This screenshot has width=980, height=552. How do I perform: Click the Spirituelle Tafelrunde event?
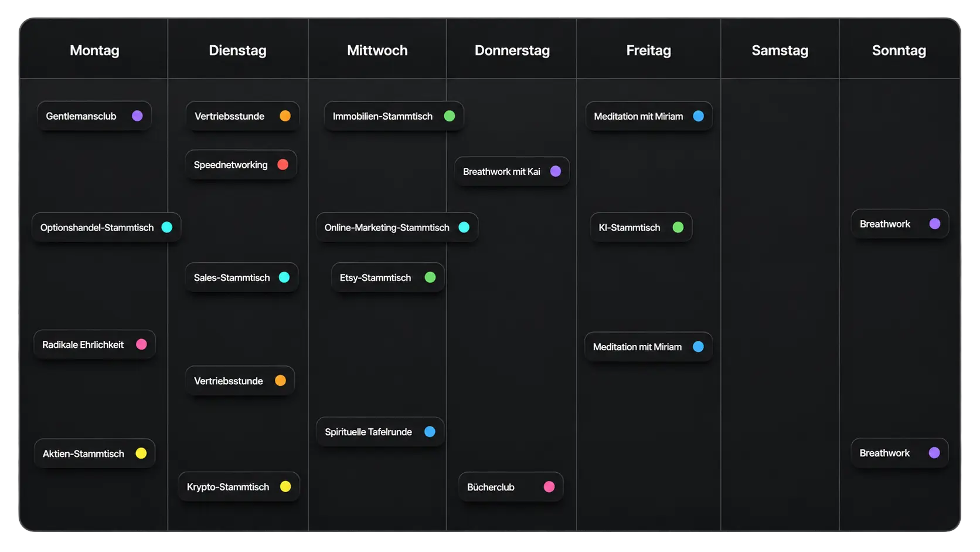[380, 432]
